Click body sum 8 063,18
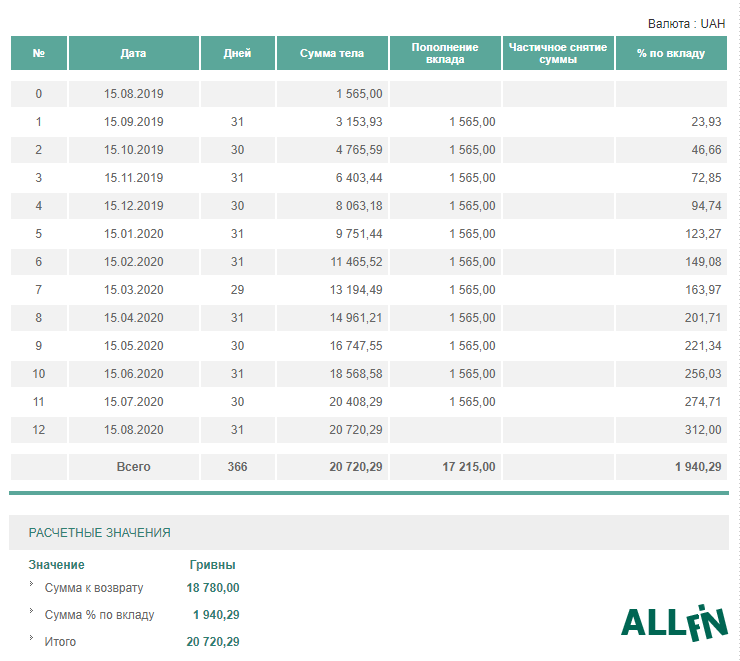This screenshot has width=740, height=661. [359, 206]
